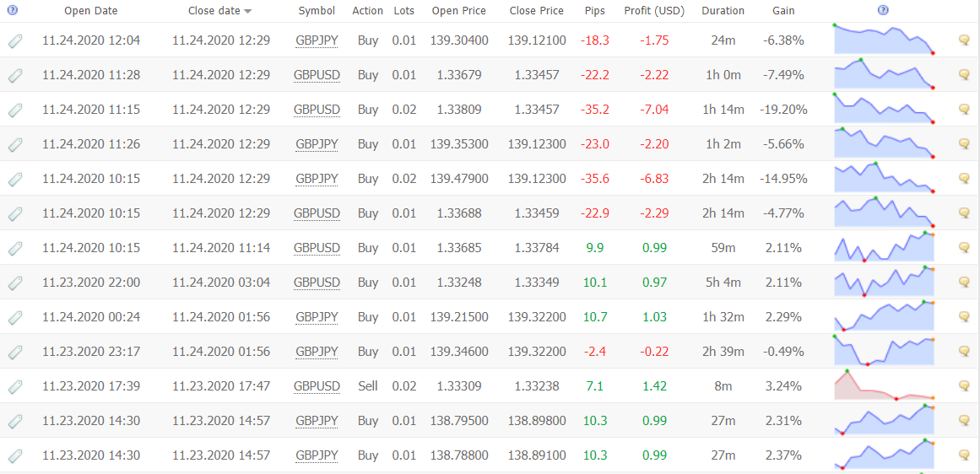Click the red sparkline chart of the Sell trade
The height and width of the screenshot is (474, 980).
[x=884, y=385]
